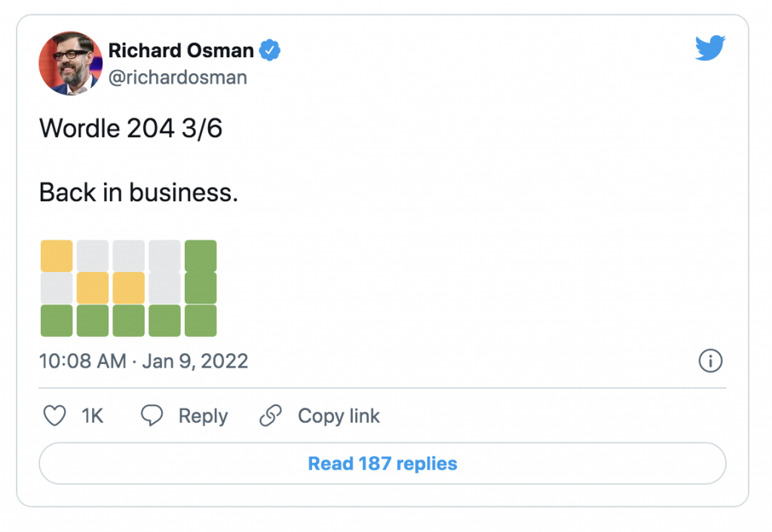Open the tweet info icon

(710, 361)
